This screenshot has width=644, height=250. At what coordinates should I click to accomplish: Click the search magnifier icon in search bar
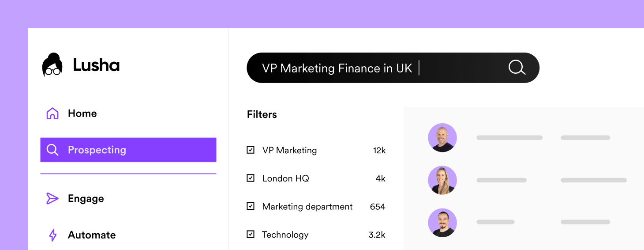pyautogui.click(x=517, y=68)
